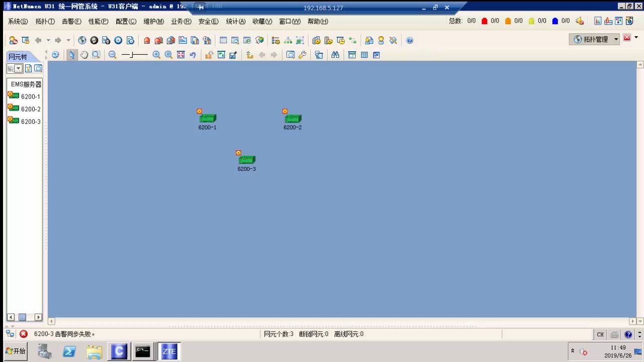Open the forward arrow history dropdown
The height and width of the screenshot is (362, 644).
68,40
